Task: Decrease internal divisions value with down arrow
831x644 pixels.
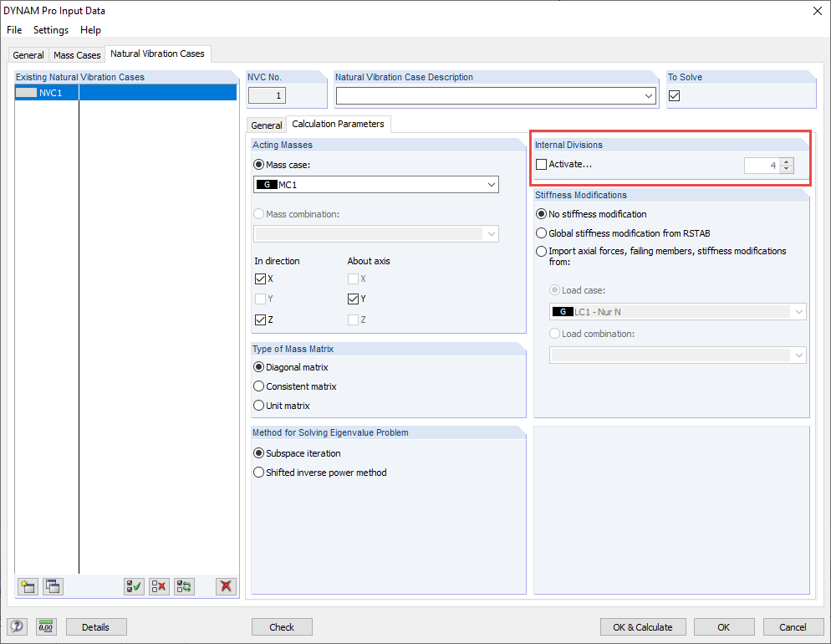Action: [787, 169]
